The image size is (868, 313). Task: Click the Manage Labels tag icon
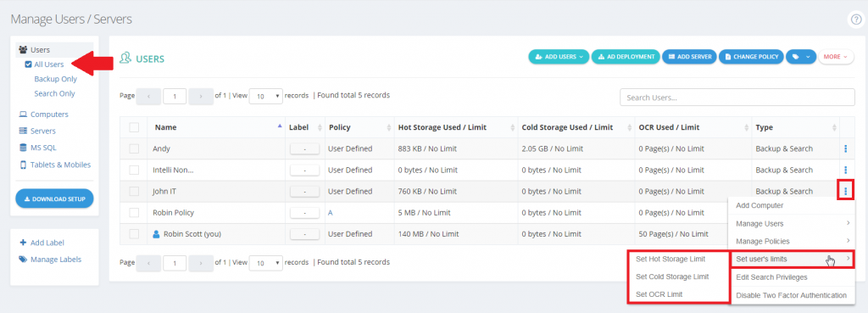23,259
